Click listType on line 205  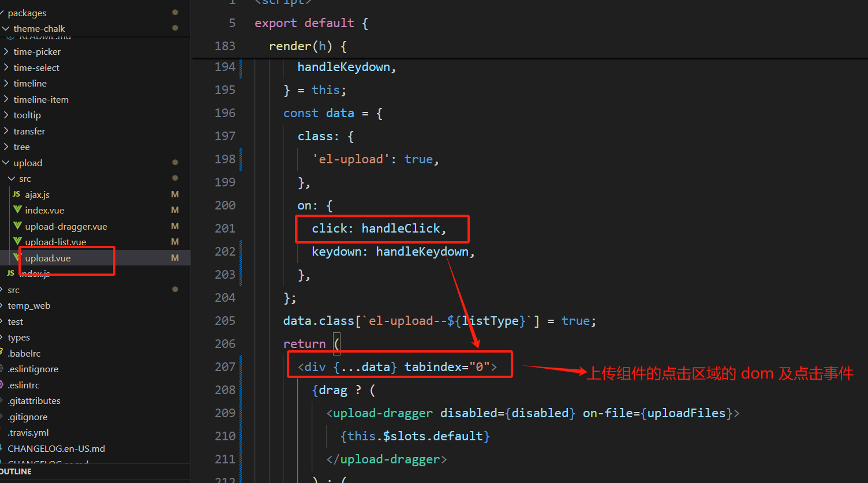click(x=490, y=321)
